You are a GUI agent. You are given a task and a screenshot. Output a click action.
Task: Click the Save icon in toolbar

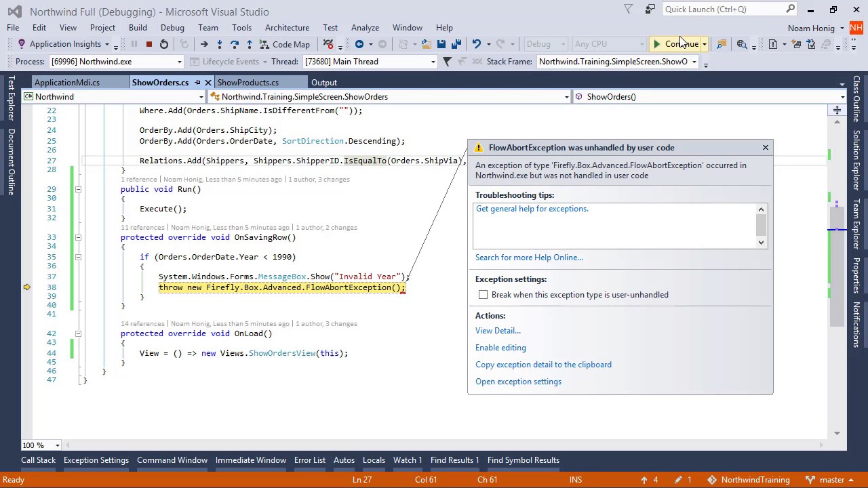click(x=441, y=44)
